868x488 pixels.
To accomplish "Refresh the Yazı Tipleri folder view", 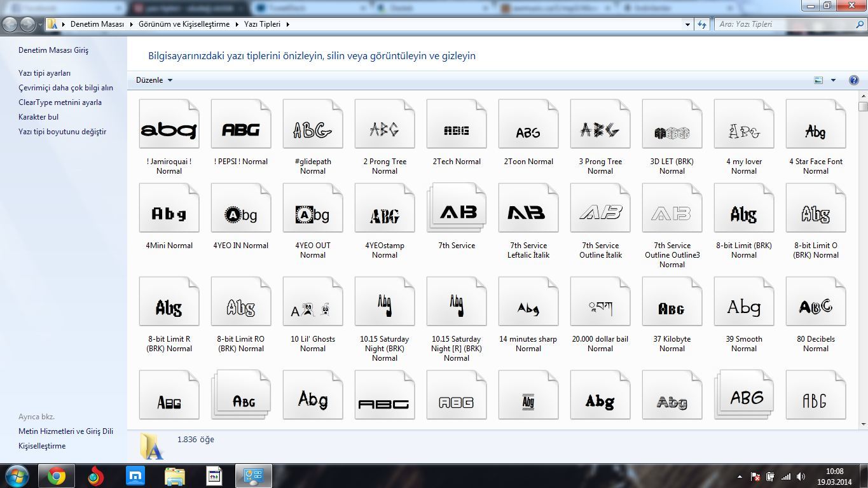I will tap(702, 24).
